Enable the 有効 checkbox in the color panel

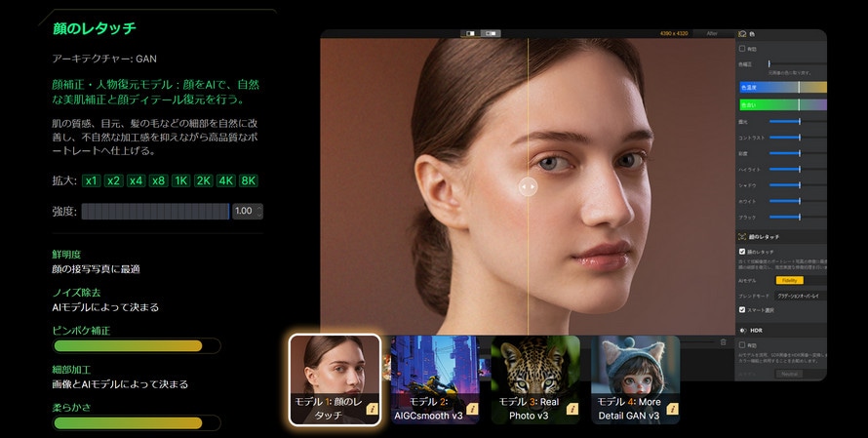[742, 49]
